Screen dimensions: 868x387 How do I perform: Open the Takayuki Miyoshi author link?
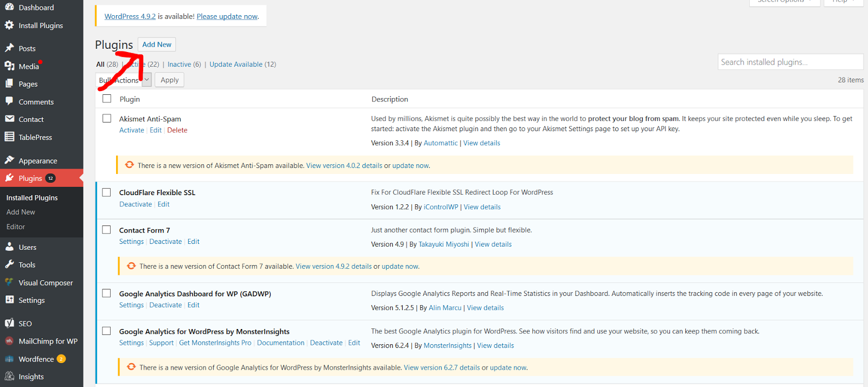click(444, 244)
